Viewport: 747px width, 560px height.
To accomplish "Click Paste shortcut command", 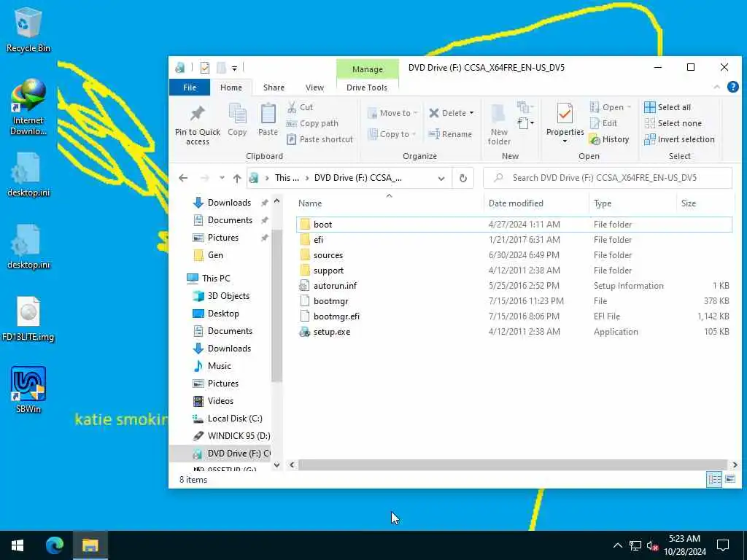I will (320, 139).
